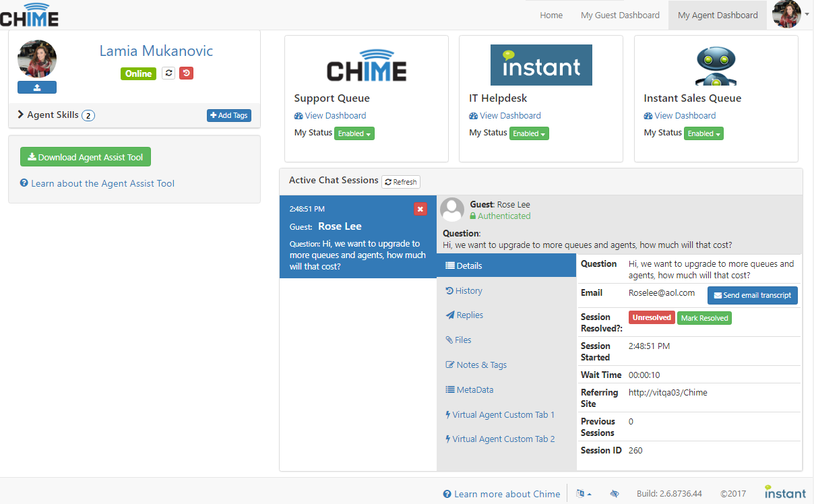Viewport: 814px width, 504px height.
Task: Click the Instant logo in footer
Action: [785, 493]
